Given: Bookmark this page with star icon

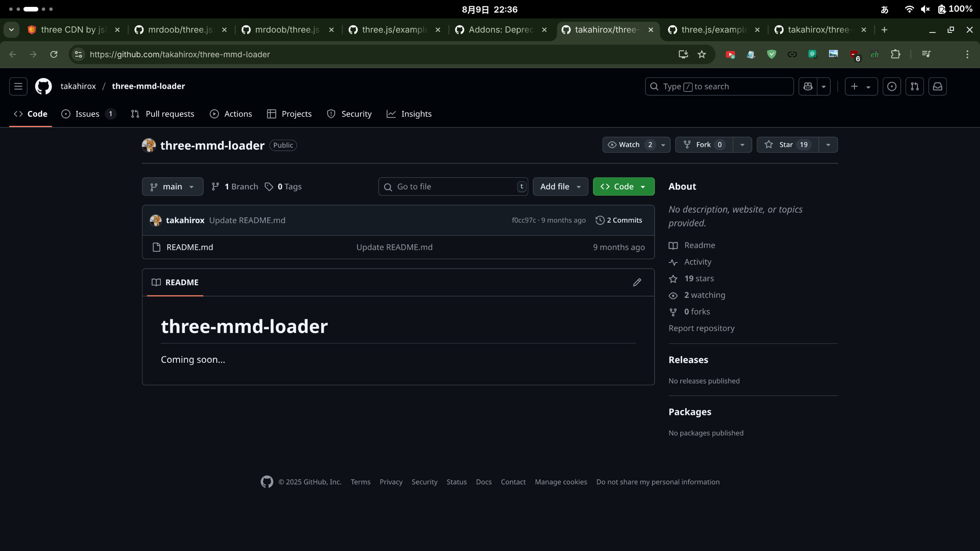Looking at the screenshot, I should (702, 54).
